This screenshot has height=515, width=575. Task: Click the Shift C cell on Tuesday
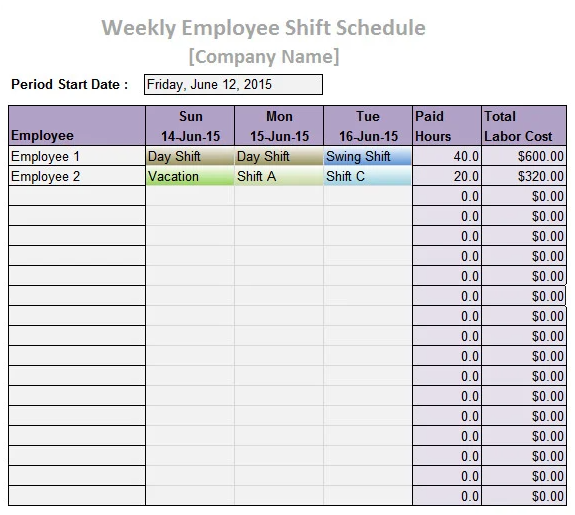point(368,176)
